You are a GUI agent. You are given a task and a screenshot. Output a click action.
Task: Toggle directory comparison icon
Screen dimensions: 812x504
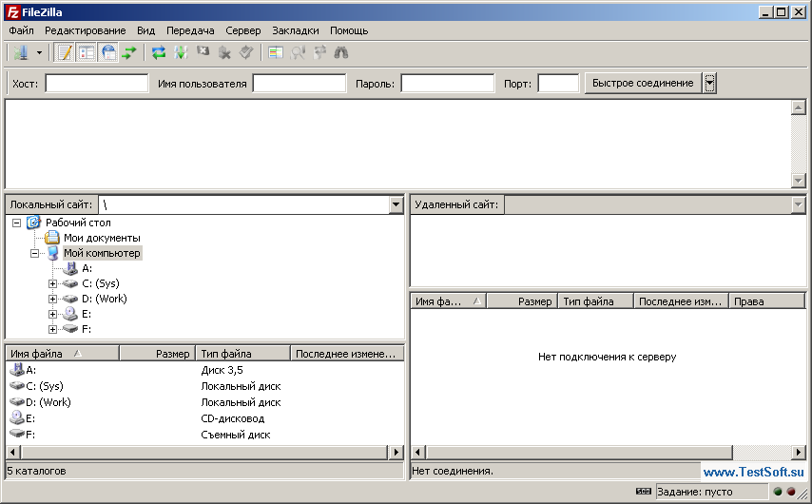coord(298,52)
